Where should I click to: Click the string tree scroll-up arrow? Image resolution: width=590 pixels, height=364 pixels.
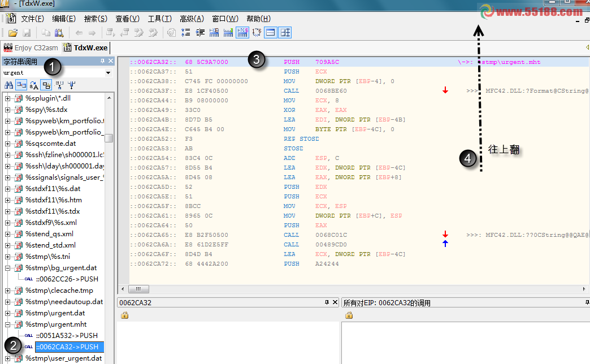[109, 98]
